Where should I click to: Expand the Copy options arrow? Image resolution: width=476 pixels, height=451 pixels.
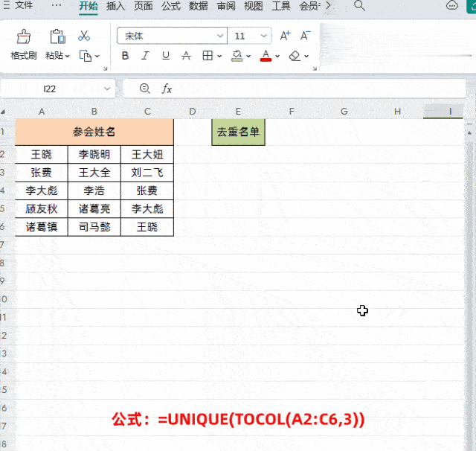pos(97,56)
